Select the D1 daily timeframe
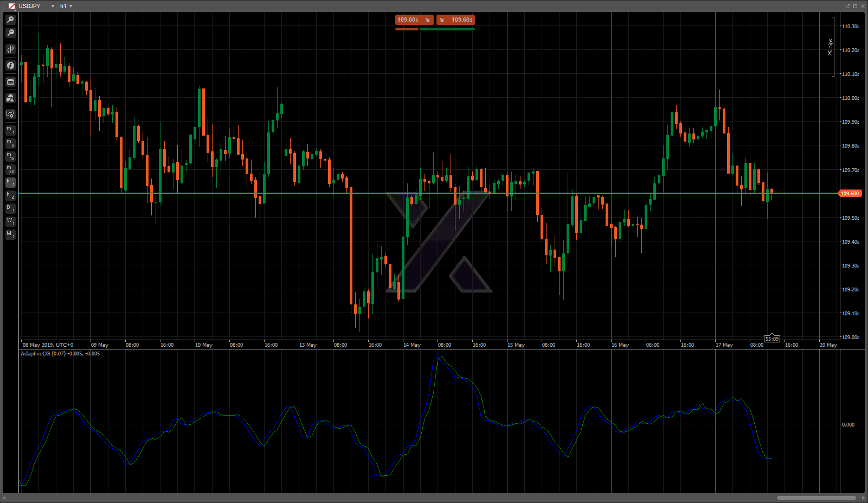868x503 pixels. [x=10, y=208]
